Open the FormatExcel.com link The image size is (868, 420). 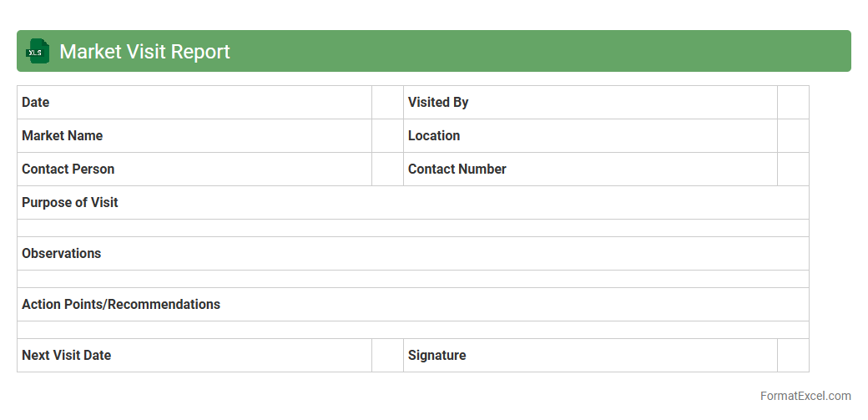[x=805, y=396]
